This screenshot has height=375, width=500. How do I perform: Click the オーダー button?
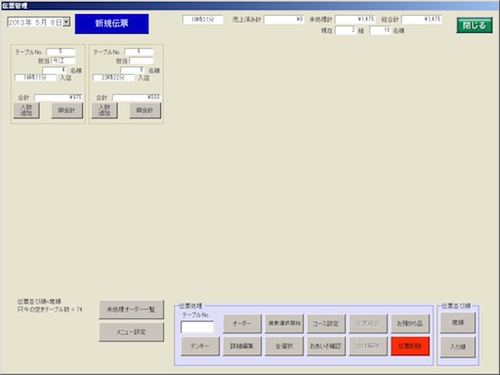pos(242,324)
